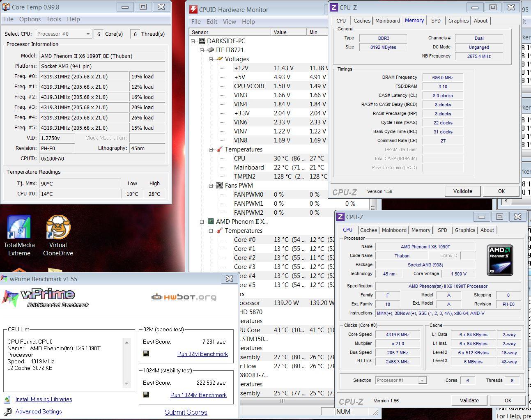Collapse the ITE IT8721 tree node
The width and height of the screenshot is (531, 420).
click(x=202, y=50)
